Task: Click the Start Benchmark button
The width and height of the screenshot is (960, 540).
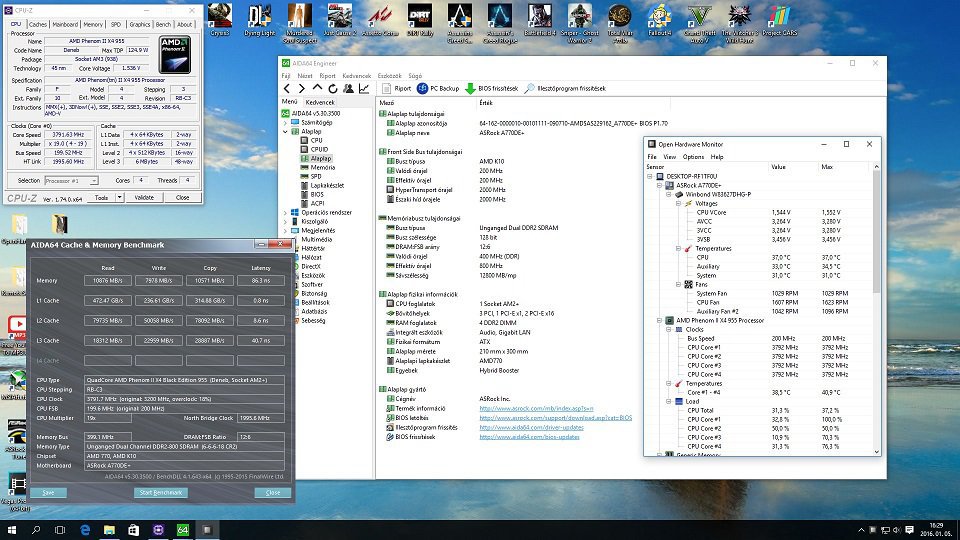Action: (160, 493)
